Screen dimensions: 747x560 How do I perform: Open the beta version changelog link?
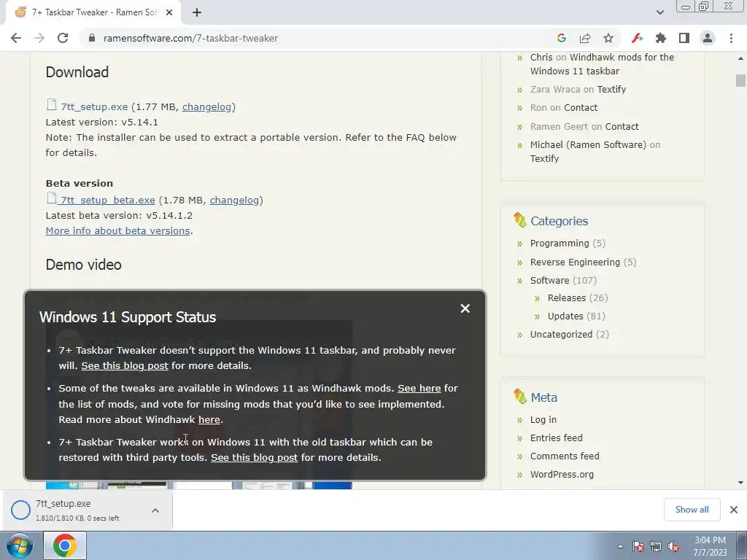click(x=234, y=200)
